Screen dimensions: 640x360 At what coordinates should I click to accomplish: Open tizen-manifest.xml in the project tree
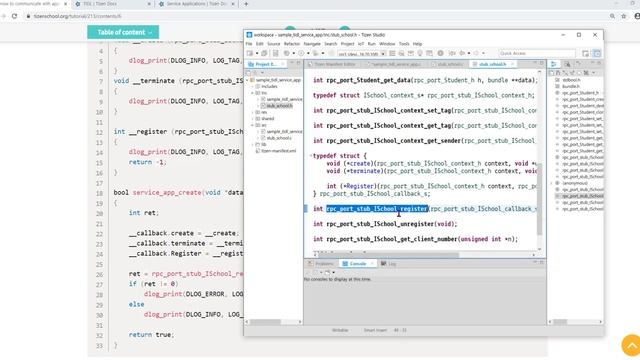point(276,151)
